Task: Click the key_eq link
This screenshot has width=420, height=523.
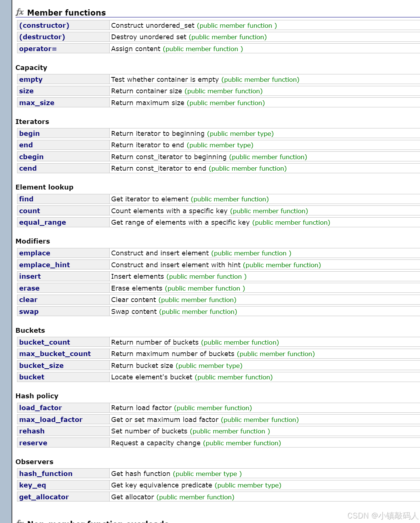Action: click(33, 485)
